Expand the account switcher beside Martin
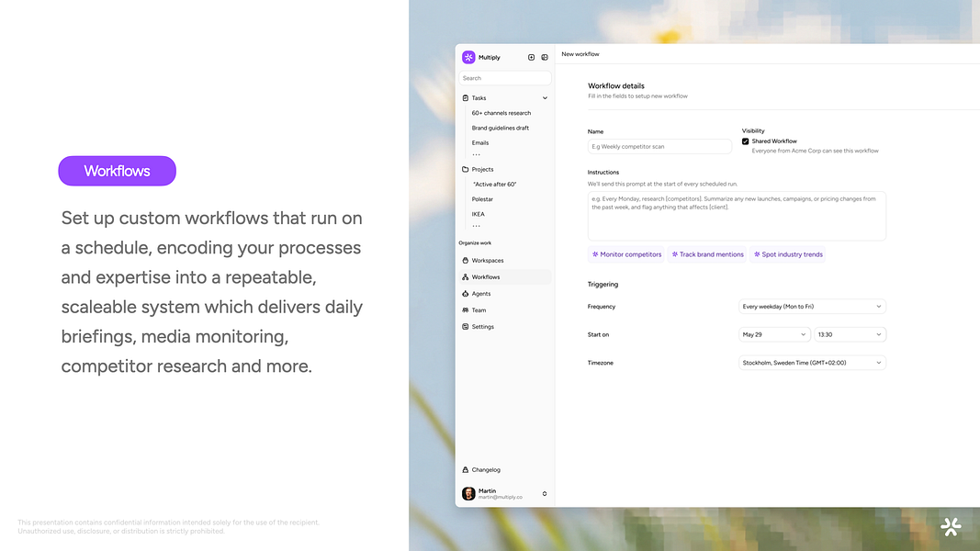The image size is (980, 551). pos(545,494)
